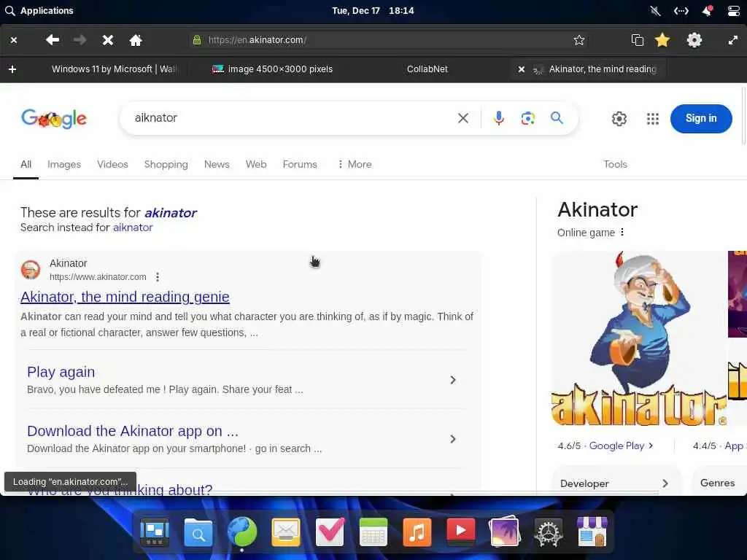Open the date and time indicator
Viewport: 747px width, 560px height.
(x=373, y=10)
